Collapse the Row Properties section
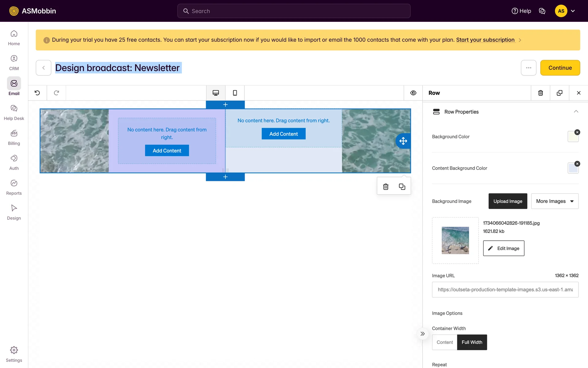 tap(576, 112)
